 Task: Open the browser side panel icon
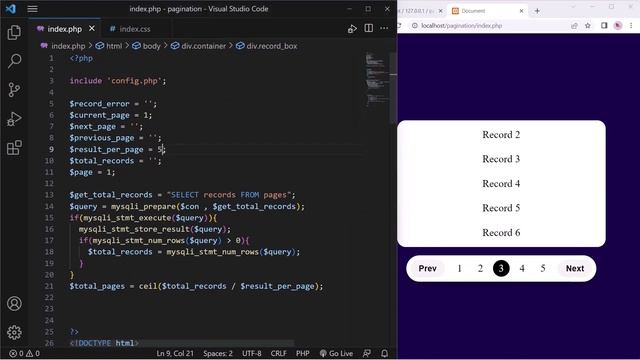(604, 26)
